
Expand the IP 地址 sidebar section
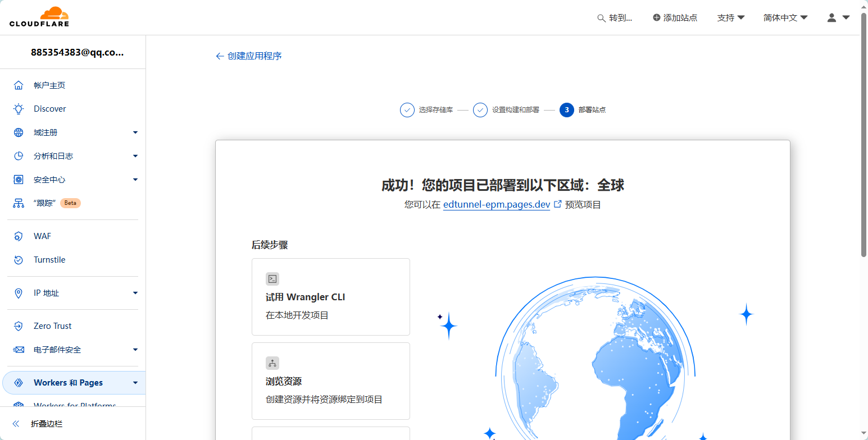click(135, 293)
